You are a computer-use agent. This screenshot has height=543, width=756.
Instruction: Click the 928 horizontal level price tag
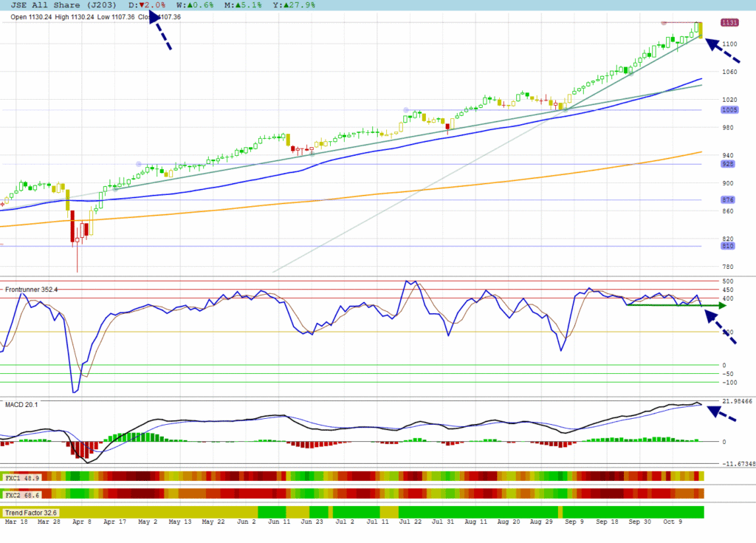tap(728, 164)
